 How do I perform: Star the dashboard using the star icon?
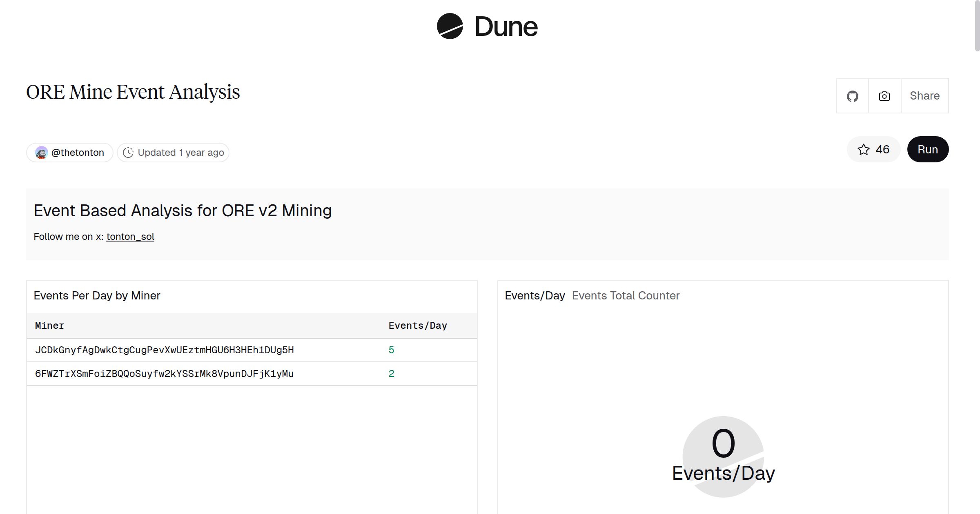coord(863,149)
